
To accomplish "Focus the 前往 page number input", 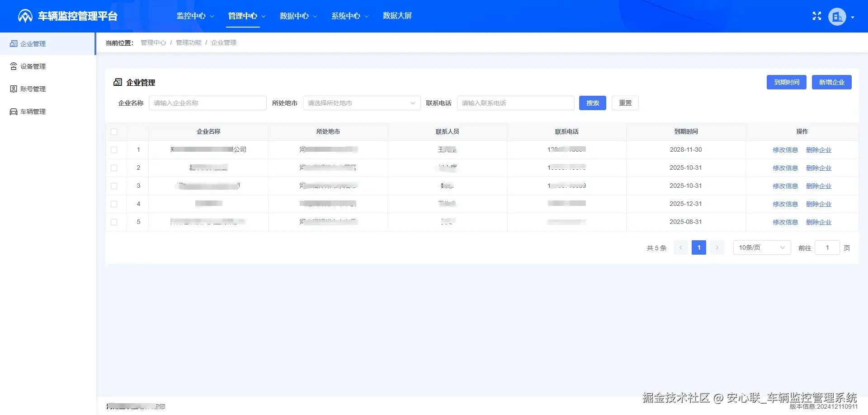I will pyautogui.click(x=827, y=247).
